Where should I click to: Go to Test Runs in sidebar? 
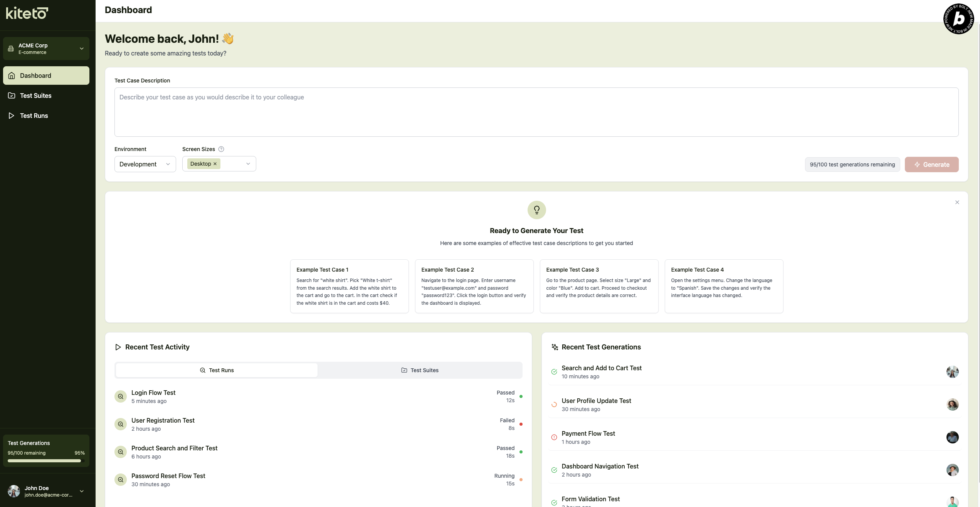[x=34, y=116]
